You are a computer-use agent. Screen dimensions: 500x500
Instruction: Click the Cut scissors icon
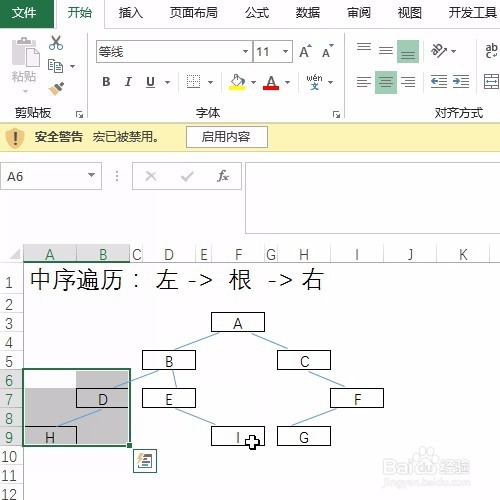[56, 43]
